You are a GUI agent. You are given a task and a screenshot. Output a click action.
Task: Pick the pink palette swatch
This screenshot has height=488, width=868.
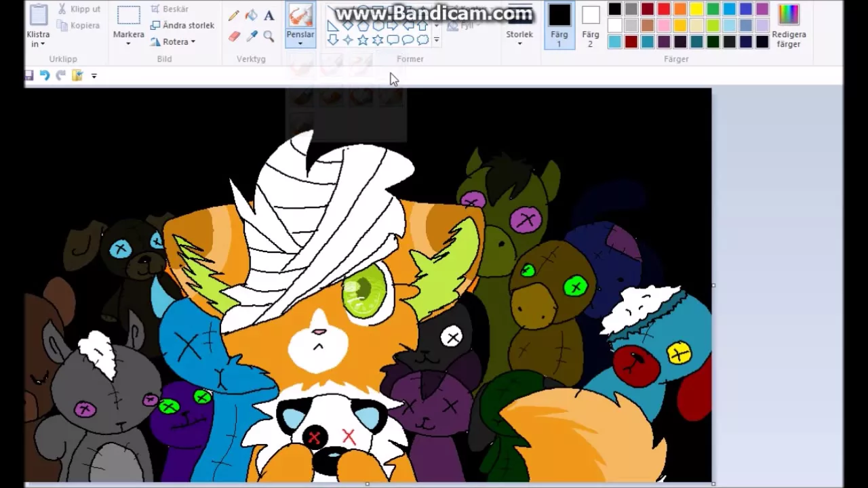click(664, 25)
